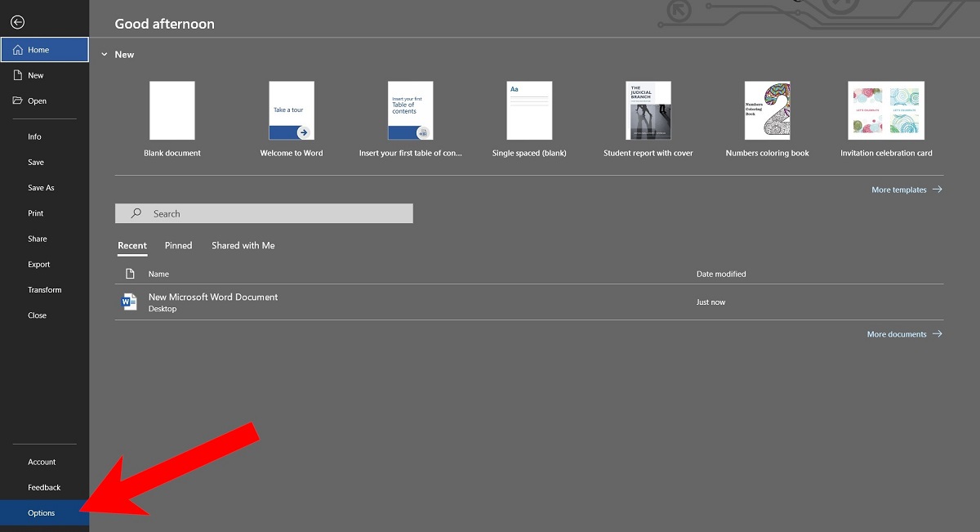This screenshot has width=980, height=532.
Task: Switch to the Shared with Me tab
Action: (243, 245)
